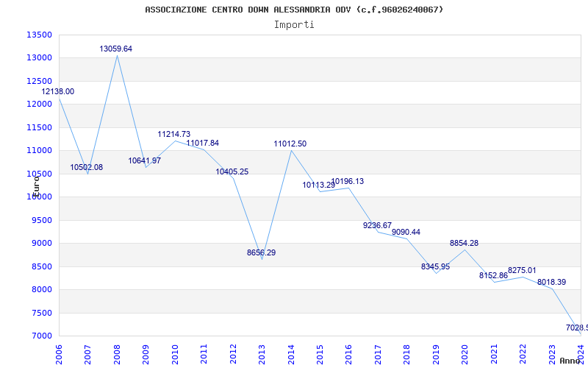This screenshot has width=588, height=368.
Task: Select the 2013 year tick on x-axis
Action: coord(262,351)
